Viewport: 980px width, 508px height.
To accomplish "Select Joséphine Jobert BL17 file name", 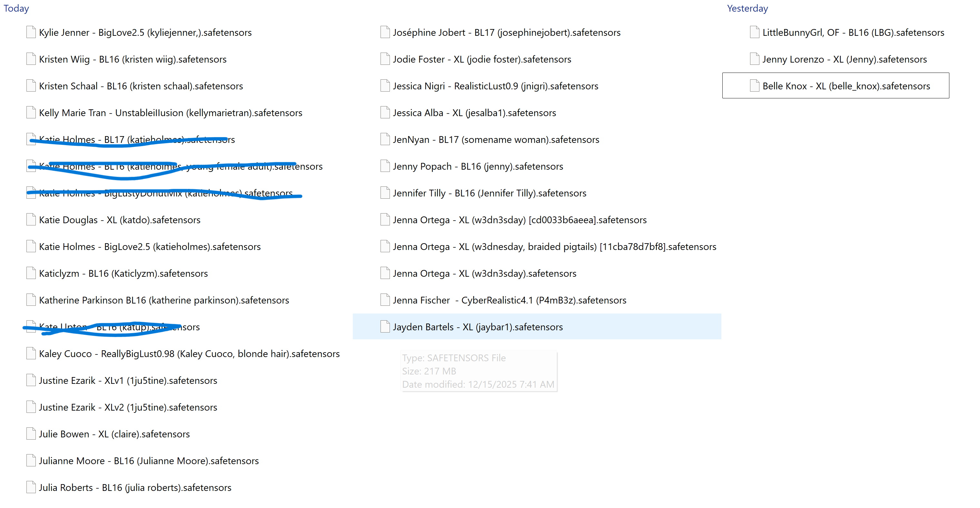I will click(506, 33).
